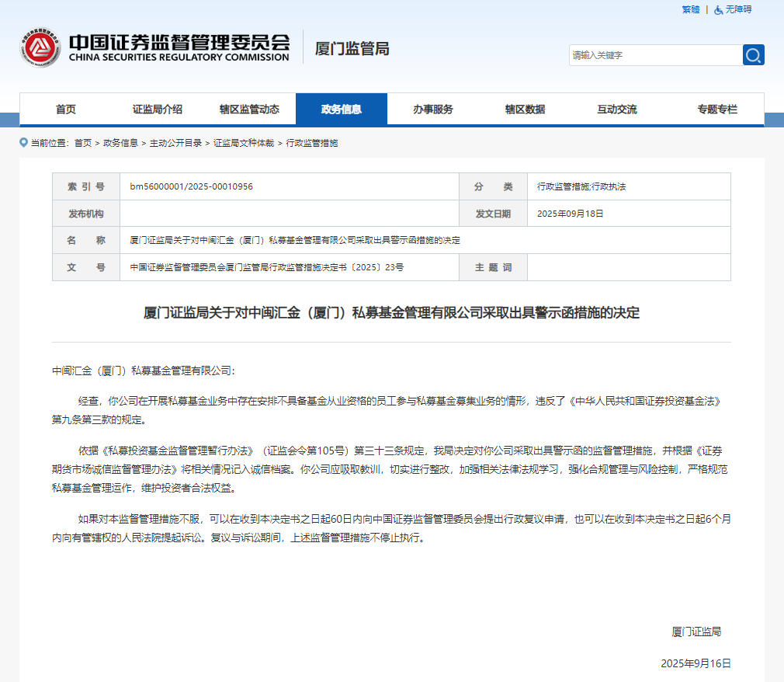Open the 辖区数据 navigation tab
This screenshot has width=784, height=682.
point(525,110)
